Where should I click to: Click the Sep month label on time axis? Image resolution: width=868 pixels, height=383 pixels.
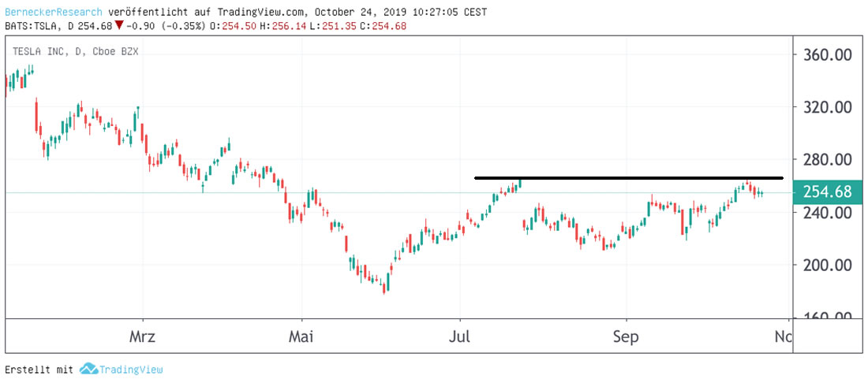626,337
